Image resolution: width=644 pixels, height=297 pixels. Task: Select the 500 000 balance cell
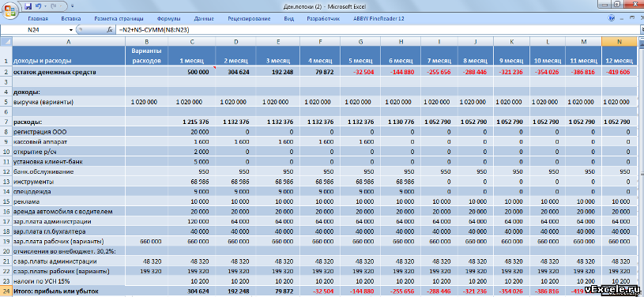(x=192, y=72)
